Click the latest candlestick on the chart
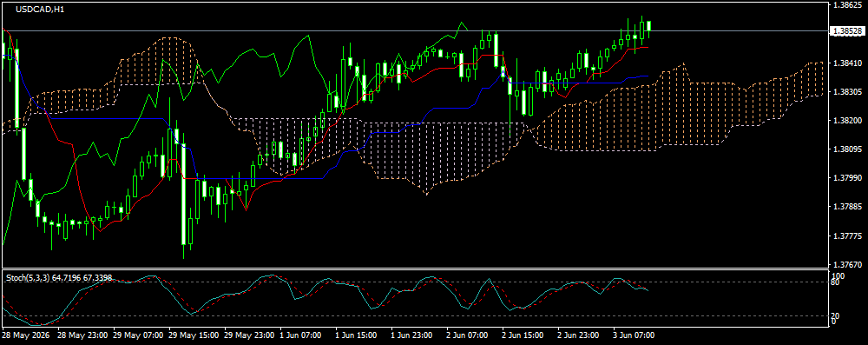This screenshot has height=345, width=868. pos(648,27)
